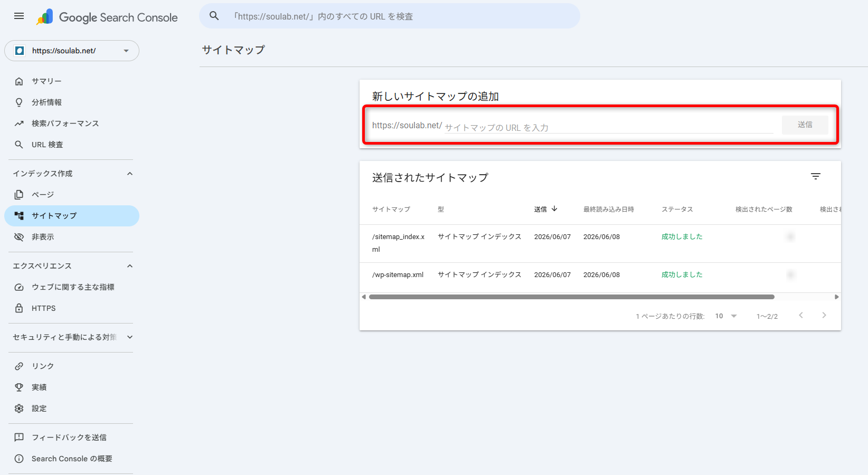This screenshot has width=868, height=475.
Task: Click the 実績 trophy icon
Action: (x=19, y=387)
